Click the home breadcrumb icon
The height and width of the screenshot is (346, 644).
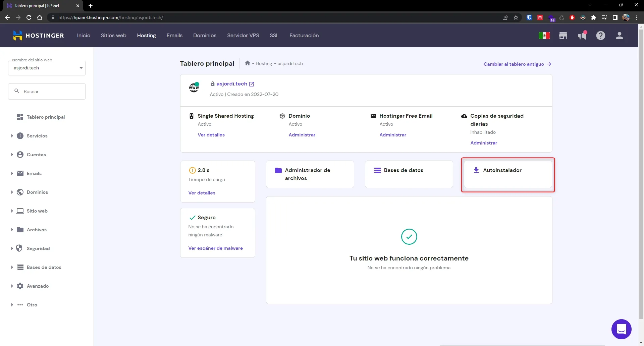tap(248, 63)
